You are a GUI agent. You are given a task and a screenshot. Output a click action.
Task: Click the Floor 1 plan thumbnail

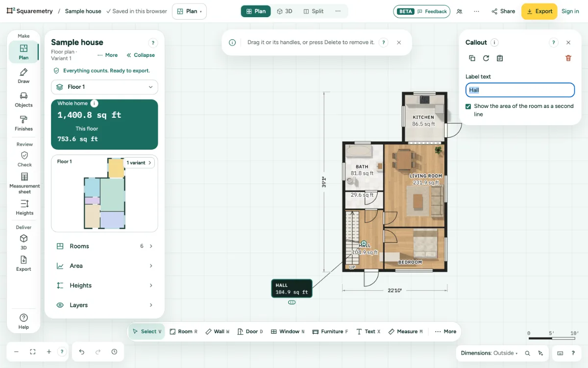pyautogui.click(x=104, y=193)
